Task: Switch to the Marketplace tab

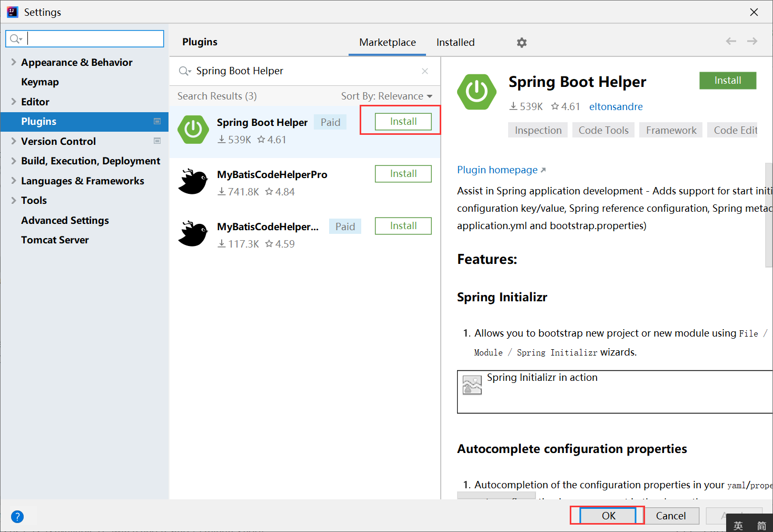Action: coord(388,42)
